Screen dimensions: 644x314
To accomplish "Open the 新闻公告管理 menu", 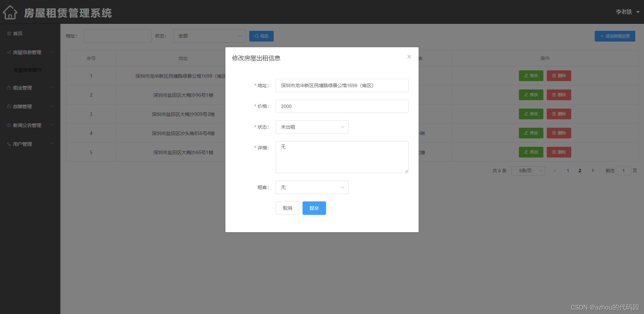I will 30,125.
